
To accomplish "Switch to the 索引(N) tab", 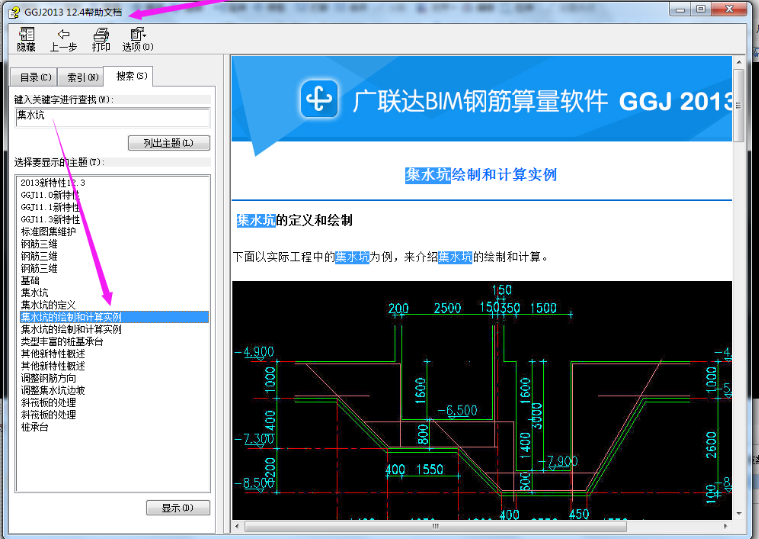I will point(82,77).
